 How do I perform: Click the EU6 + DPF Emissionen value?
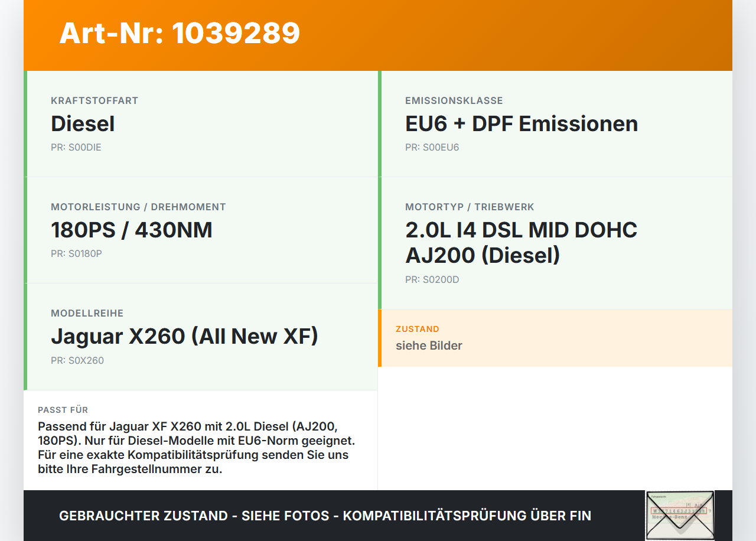click(522, 123)
